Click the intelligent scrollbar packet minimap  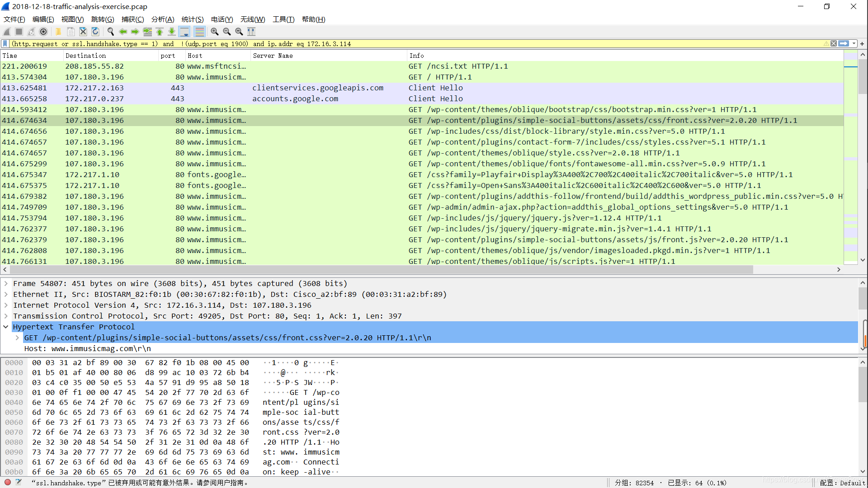tap(850, 158)
